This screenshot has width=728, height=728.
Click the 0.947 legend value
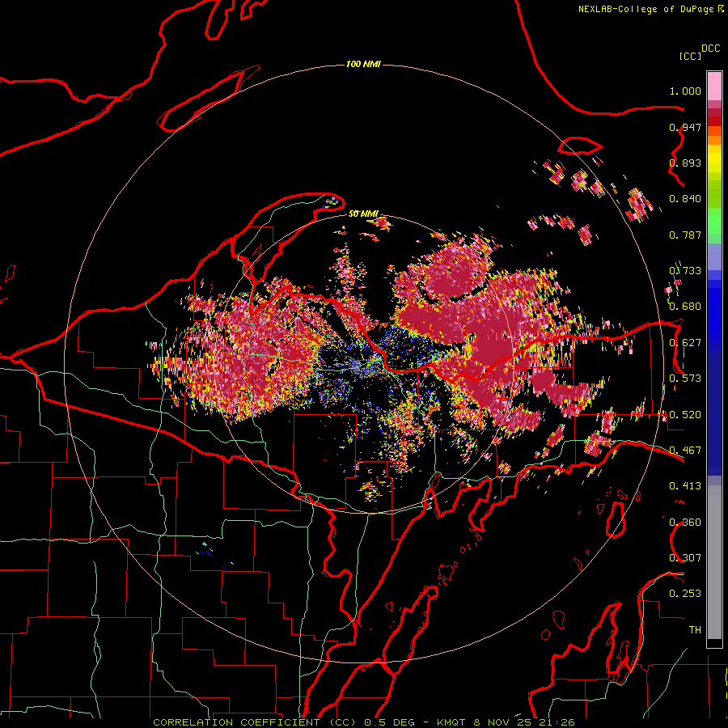[x=685, y=127]
